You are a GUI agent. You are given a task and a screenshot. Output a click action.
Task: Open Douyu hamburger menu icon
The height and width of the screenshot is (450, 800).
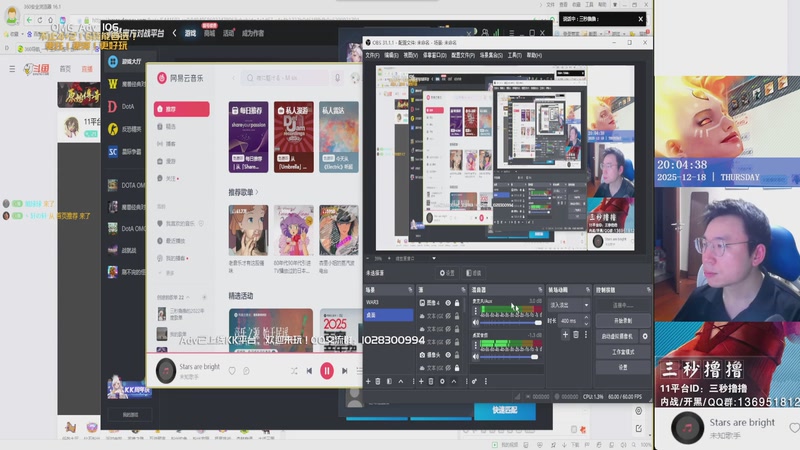tap(12, 68)
